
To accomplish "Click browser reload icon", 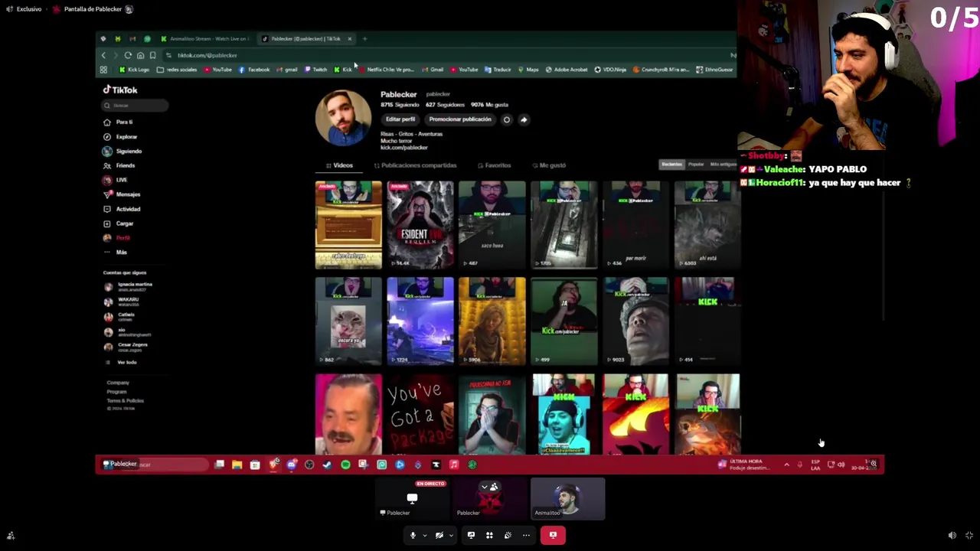I will [128, 55].
